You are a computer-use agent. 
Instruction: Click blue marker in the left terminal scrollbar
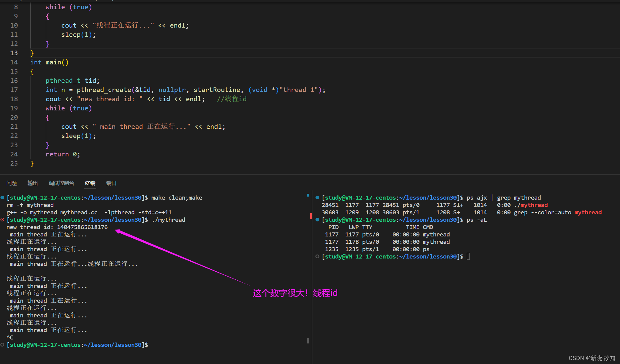[308, 195]
